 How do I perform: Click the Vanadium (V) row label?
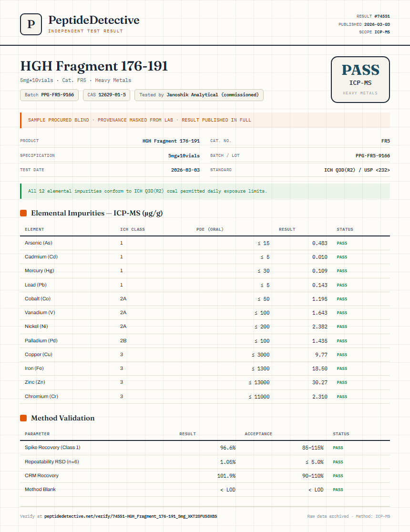[40, 313]
